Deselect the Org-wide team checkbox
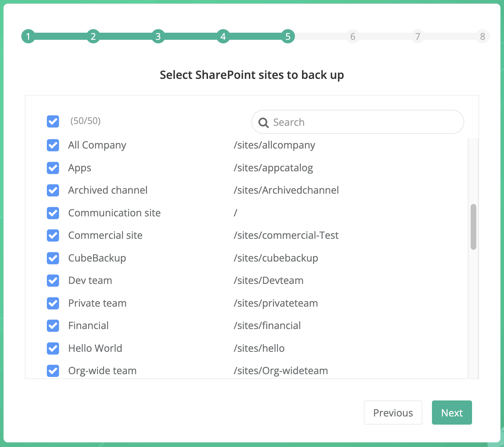The width and height of the screenshot is (504, 447). click(x=53, y=371)
